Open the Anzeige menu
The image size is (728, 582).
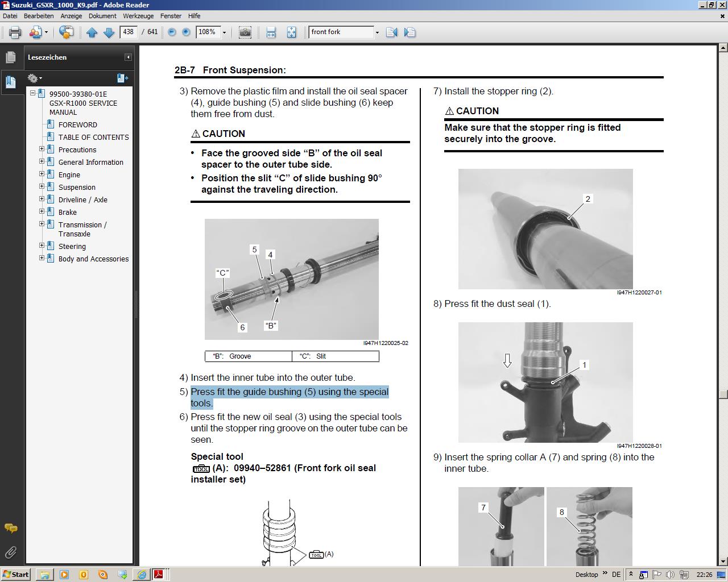[x=71, y=16]
